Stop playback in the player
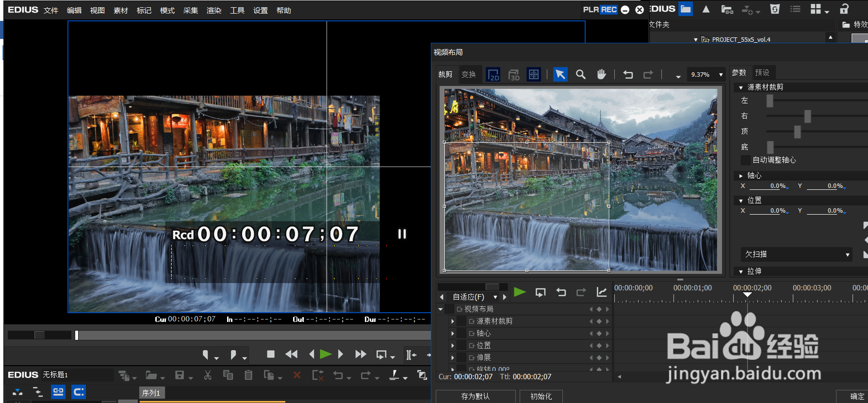 pos(271,354)
